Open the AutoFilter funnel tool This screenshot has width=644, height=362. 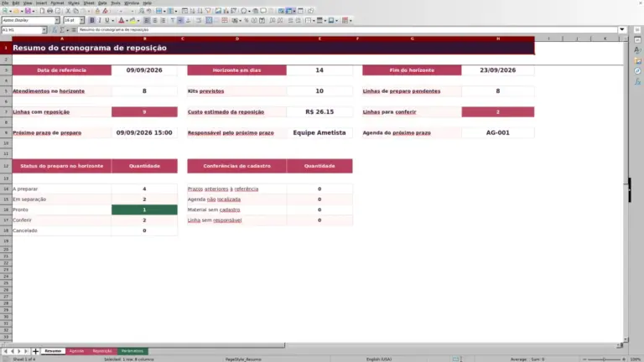click(208, 11)
